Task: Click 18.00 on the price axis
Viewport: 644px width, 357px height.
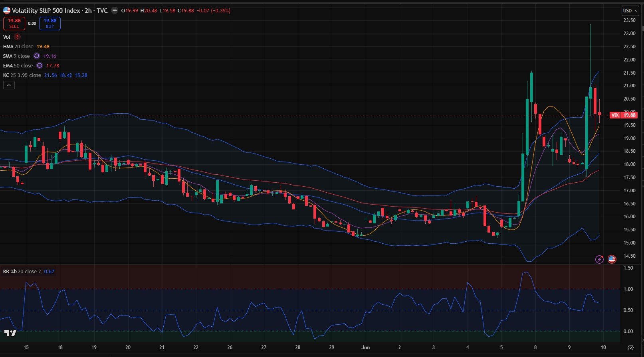Action: (x=630, y=164)
